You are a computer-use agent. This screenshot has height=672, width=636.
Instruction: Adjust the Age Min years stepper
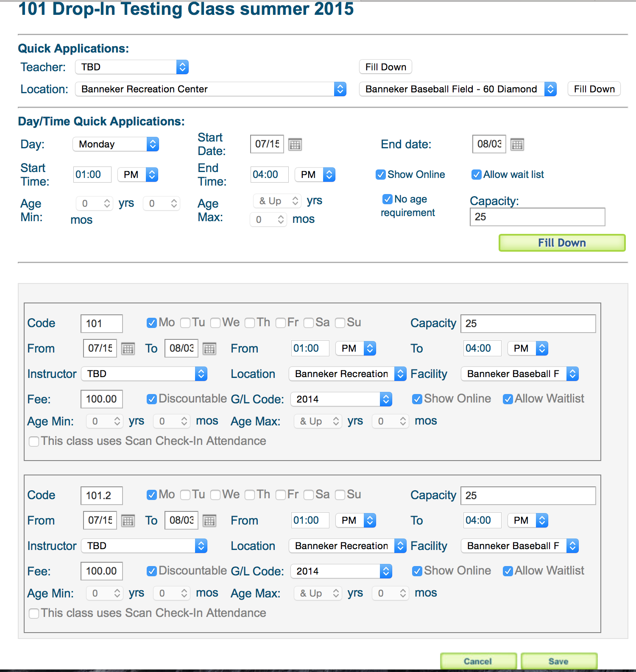(x=107, y=203)
